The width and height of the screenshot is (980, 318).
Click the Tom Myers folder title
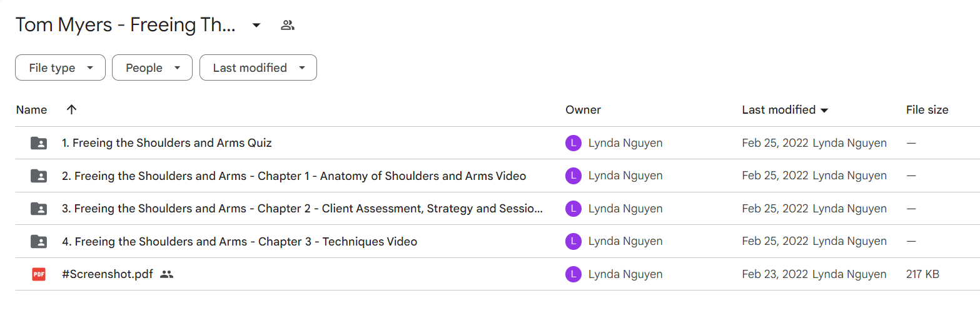tap(126, 26)
